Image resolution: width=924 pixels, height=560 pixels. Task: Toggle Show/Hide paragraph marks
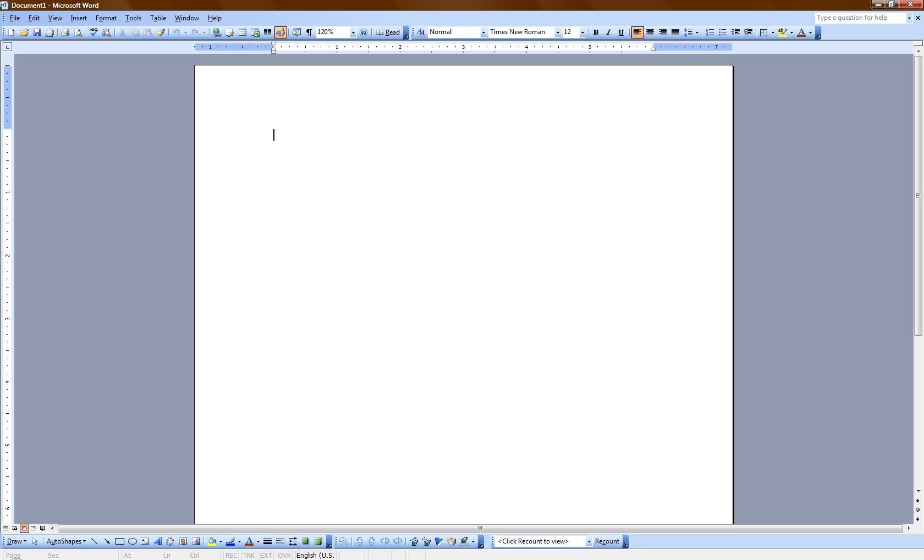[309, 32]
